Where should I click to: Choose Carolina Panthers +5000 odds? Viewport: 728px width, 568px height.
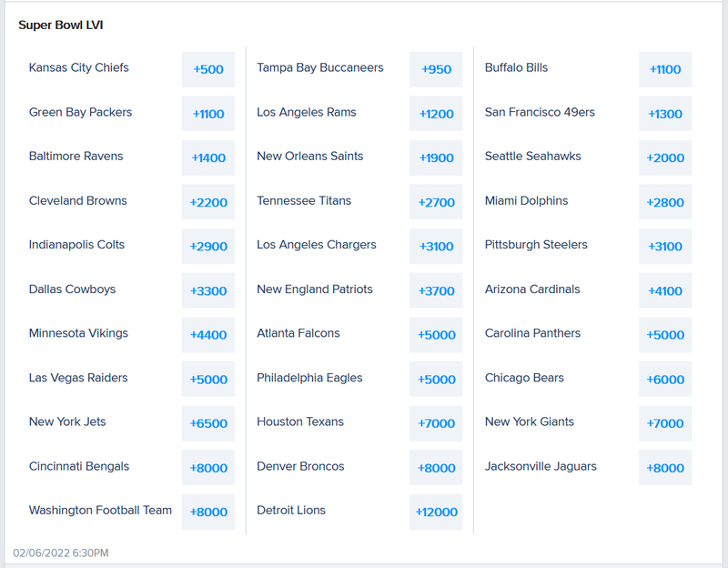coord(665,335)
